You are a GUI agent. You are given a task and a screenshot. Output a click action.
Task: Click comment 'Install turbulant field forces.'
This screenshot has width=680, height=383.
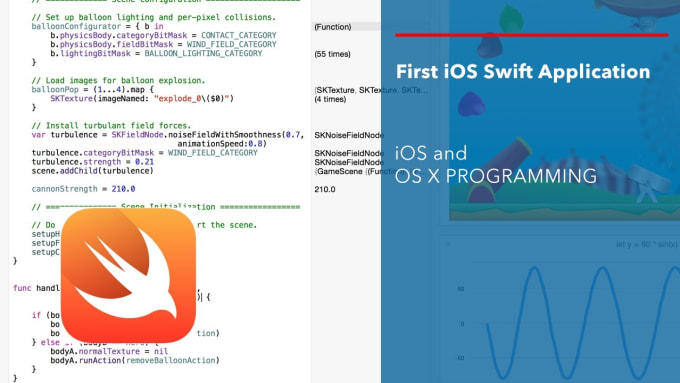click(x=111, y=126)
